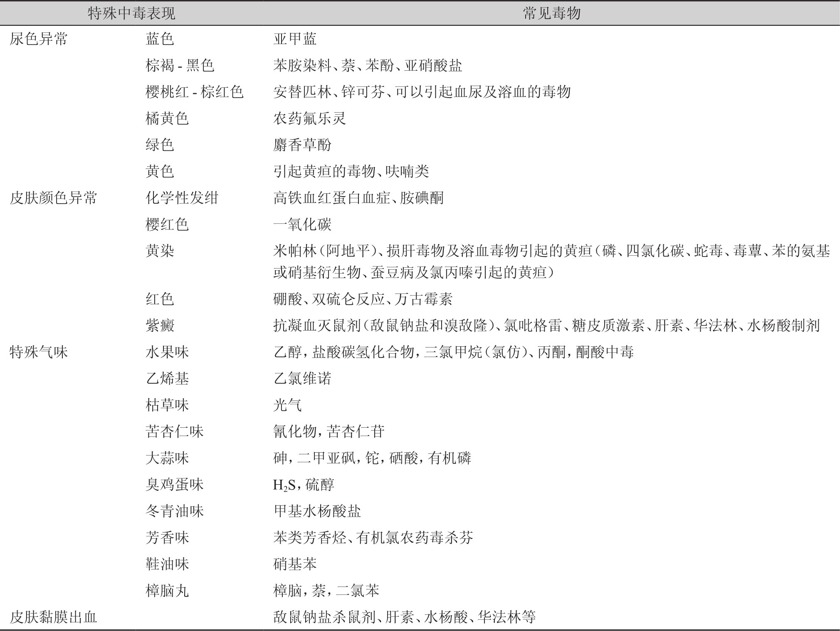Select the 化学性发绀 cell
The height and width of the screenshot is (631, 840).
click(182, 198)
